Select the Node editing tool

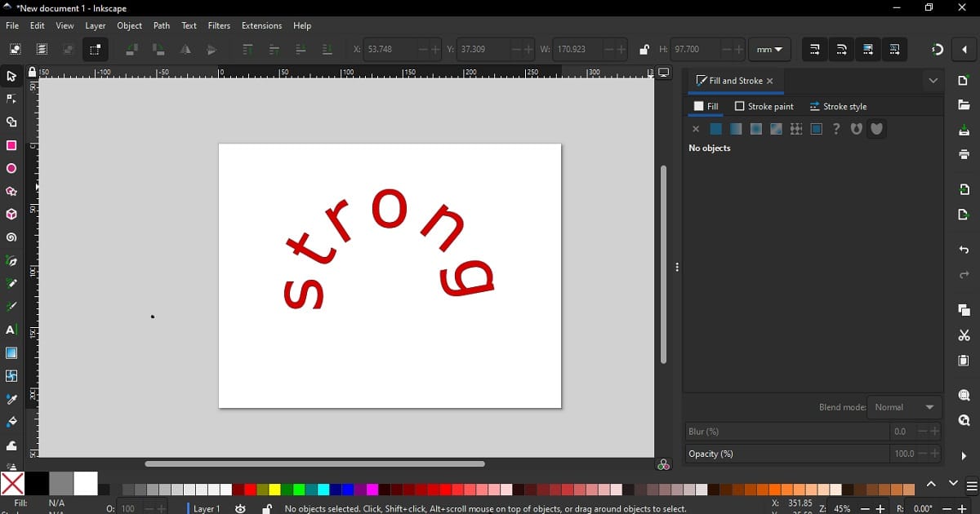(11, 99)
